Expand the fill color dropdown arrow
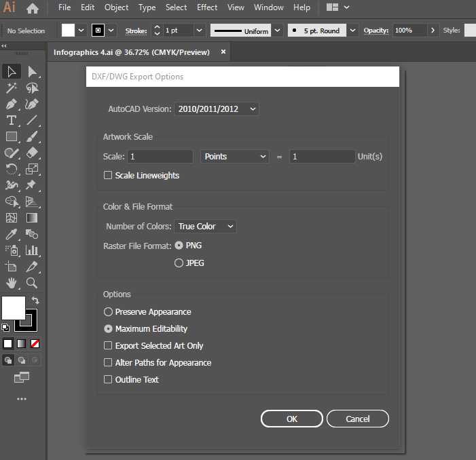This screenshot has height=460, width=476. [81, 31]
